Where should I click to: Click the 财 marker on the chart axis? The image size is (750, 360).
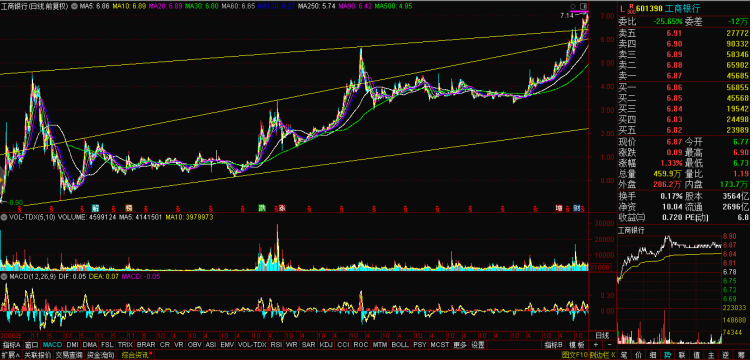click(576, 208)
